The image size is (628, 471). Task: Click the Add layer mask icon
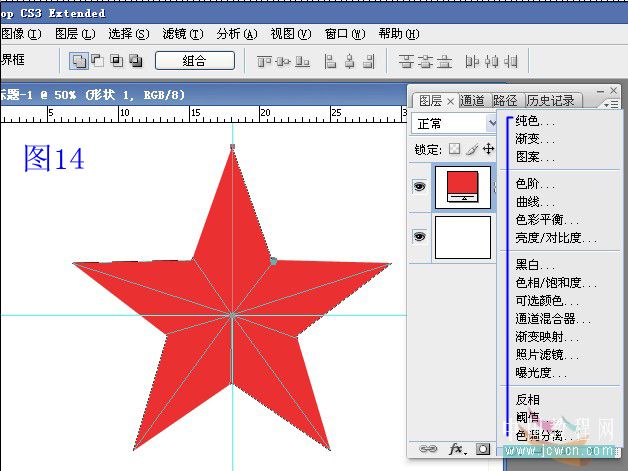tap(483, 449)
